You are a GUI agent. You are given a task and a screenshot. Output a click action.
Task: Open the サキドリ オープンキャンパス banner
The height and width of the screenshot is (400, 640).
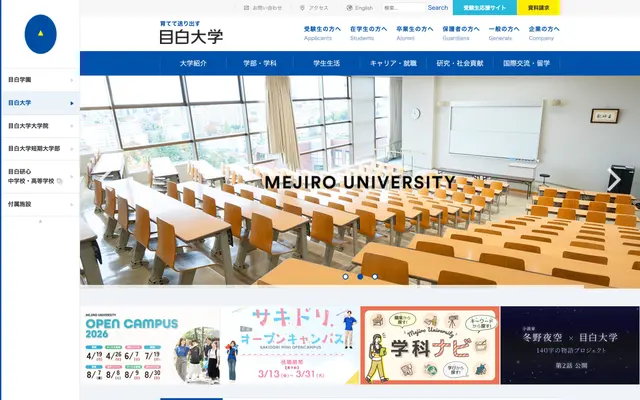(290, 345)
